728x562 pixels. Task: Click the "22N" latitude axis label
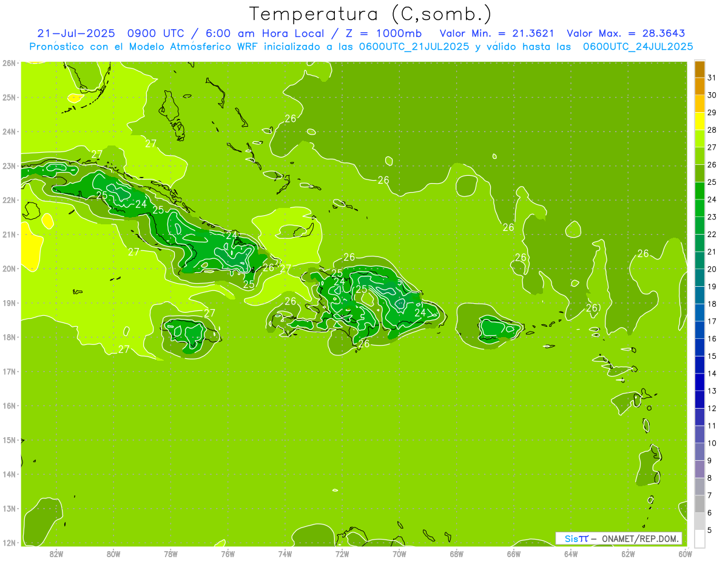click(8, 200)
